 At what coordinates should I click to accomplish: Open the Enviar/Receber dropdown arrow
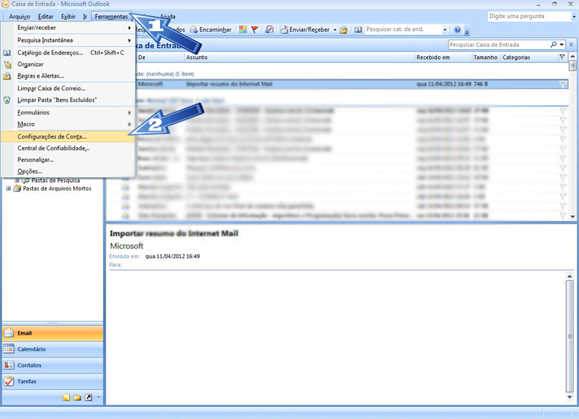tap(335, 30)
